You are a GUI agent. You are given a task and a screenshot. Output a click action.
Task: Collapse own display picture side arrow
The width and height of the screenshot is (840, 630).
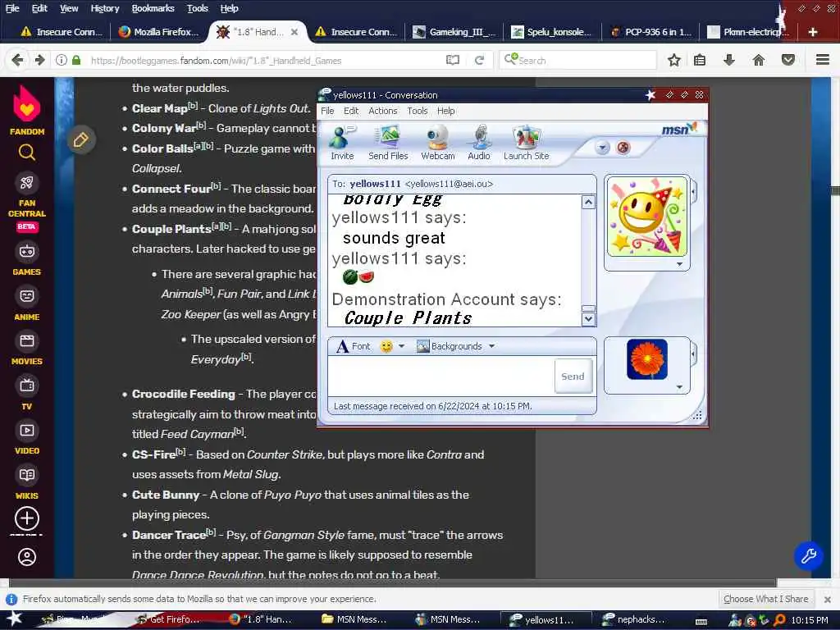pyautogui.click(x=694, y=354)
